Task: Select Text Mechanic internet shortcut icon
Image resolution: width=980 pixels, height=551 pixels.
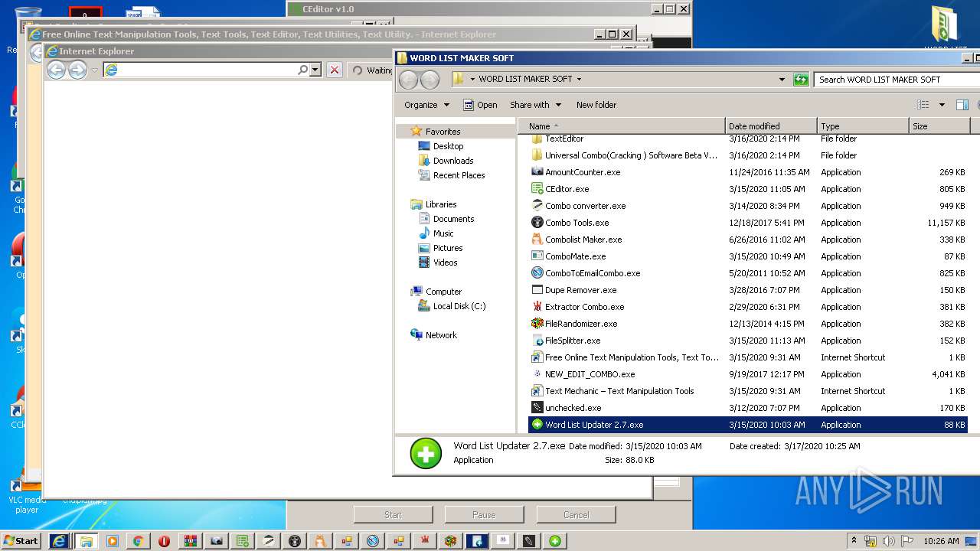Action: (x=537, y=391)
